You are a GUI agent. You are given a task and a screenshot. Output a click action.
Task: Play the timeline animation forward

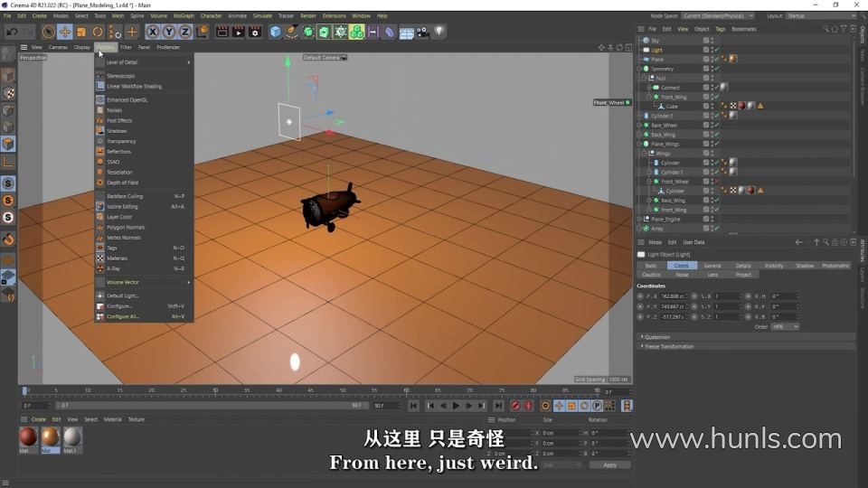pyautogui.click(x=456, y=406)
